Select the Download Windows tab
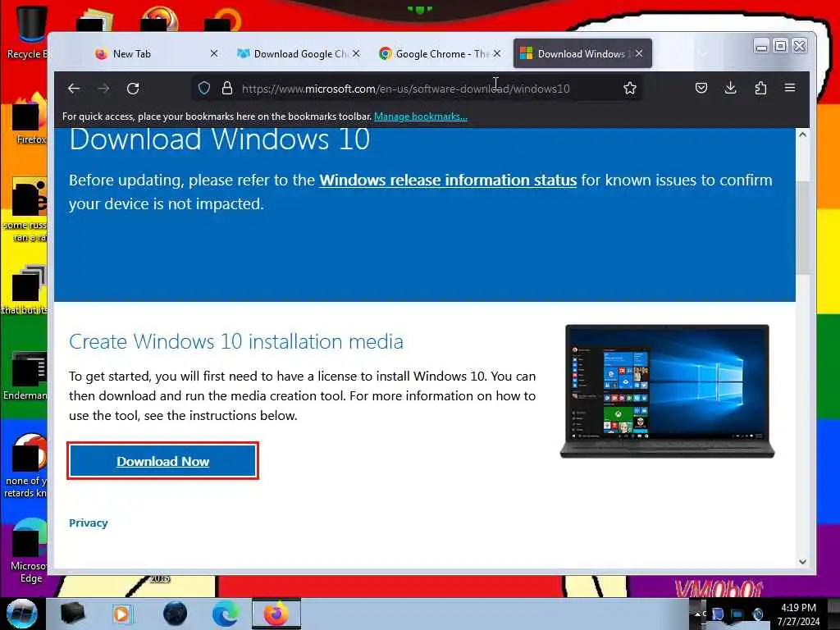The width and height of the screenshot is (840, 630). (x=581, y=53)
